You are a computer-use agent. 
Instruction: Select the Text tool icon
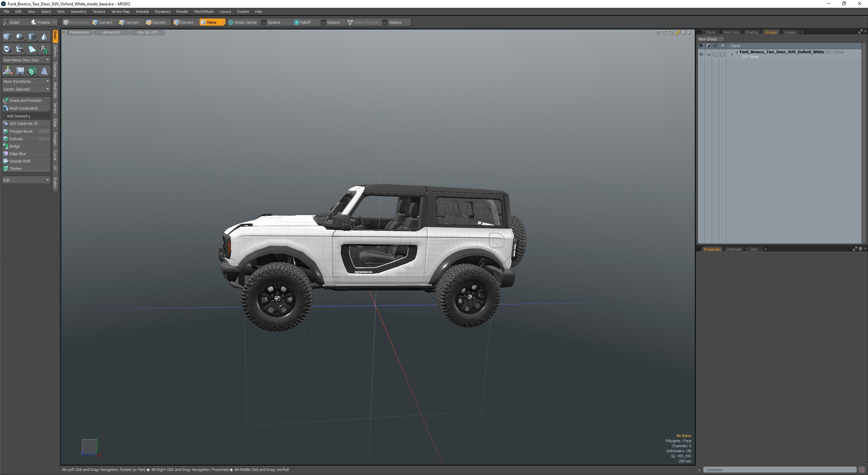tap(44, 49)
